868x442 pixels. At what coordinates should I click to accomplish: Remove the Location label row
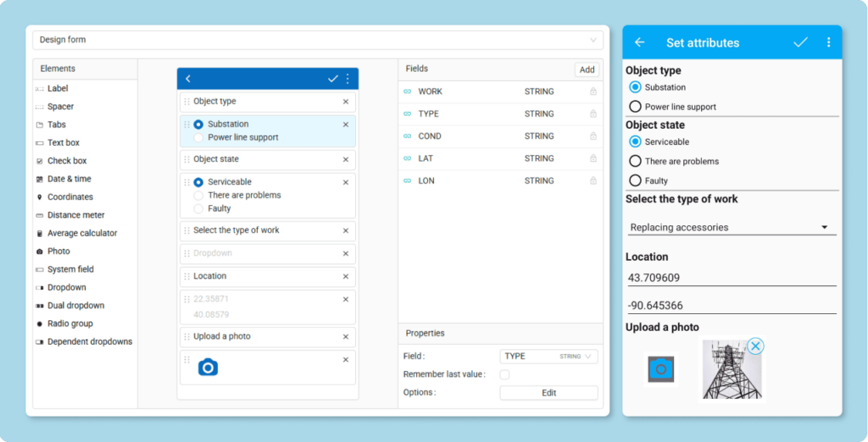[346, 277]
